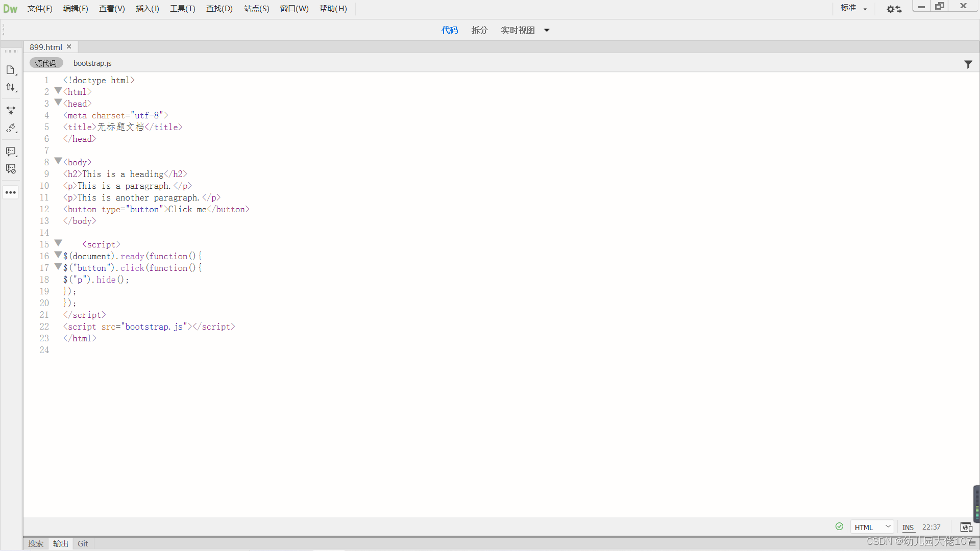Switch to 拆分 split view
The width and height of the screenshot is (980, 551).
[479, 30]
